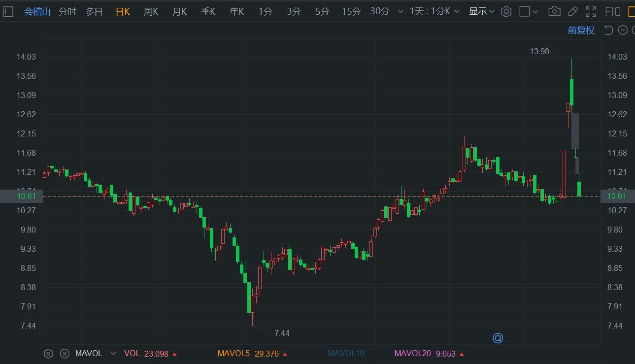Click the undo arrow beside 前复权

(608, 30)
